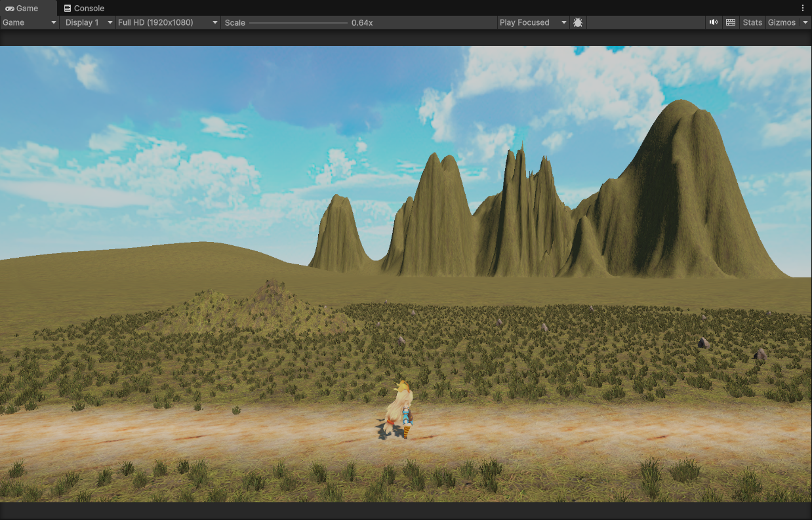Open the three-dot panel options menu
This screenshot has height=520, width=812.
803,9
